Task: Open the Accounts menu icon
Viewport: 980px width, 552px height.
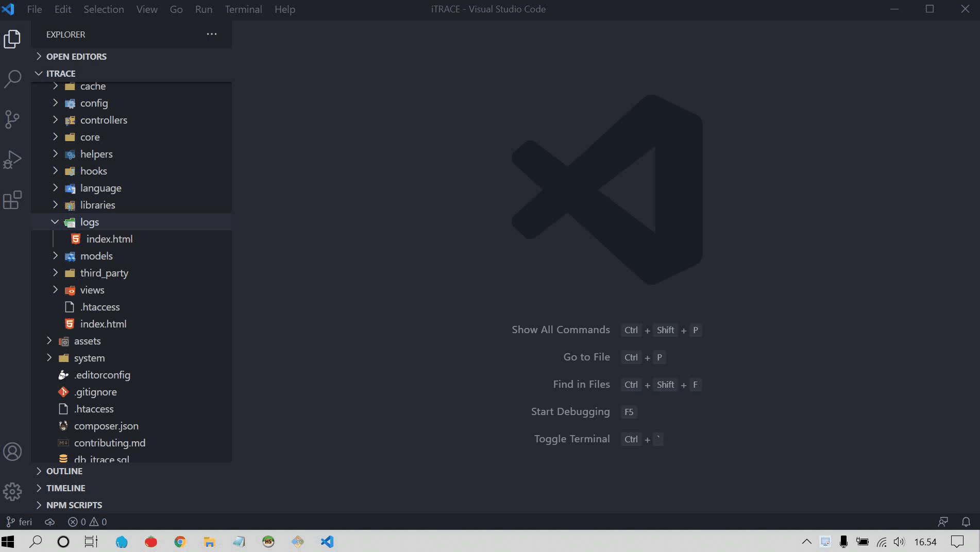Action: coord(12,452)
